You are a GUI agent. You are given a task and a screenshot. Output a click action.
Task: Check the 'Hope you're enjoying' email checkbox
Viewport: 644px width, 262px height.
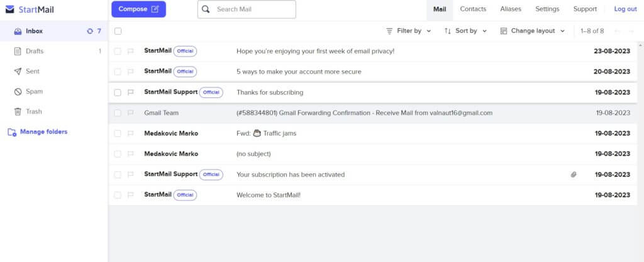click(118, 52)
